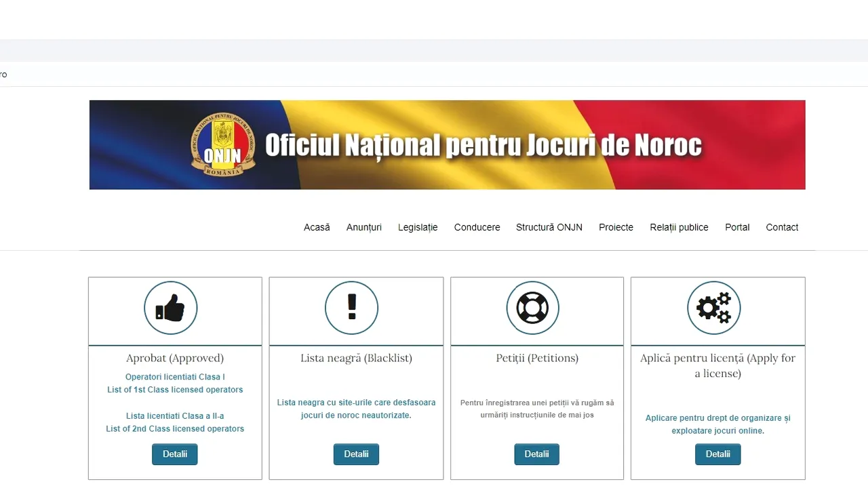The image size is (868, 488).
Task: Click the ONJN emblem logo in banner
Action: [x=223, y=144]
